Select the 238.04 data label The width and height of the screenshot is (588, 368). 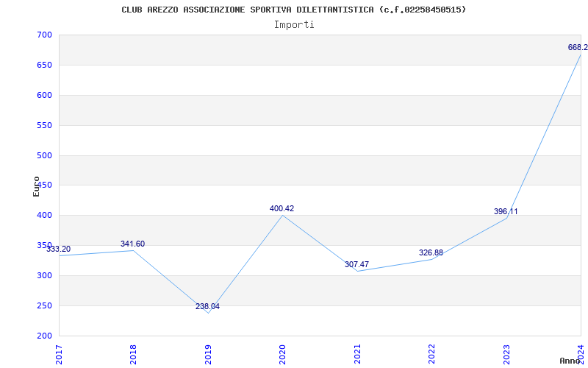[207, 306]
